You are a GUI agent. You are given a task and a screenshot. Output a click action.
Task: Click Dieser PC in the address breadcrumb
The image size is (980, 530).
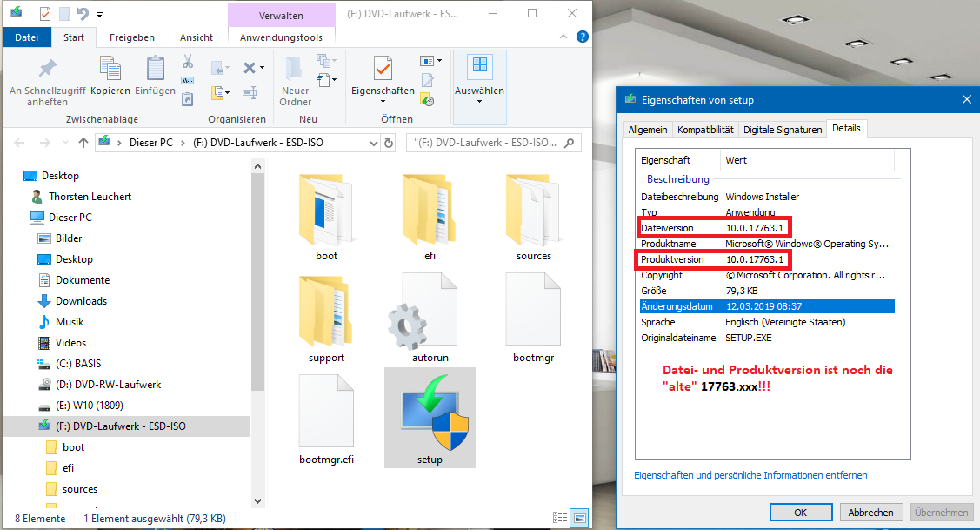pyautogui.click(x=150, y=143)
